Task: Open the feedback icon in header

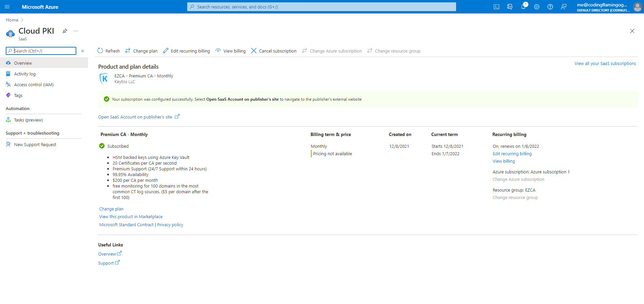Action: [x=564, y=7]
